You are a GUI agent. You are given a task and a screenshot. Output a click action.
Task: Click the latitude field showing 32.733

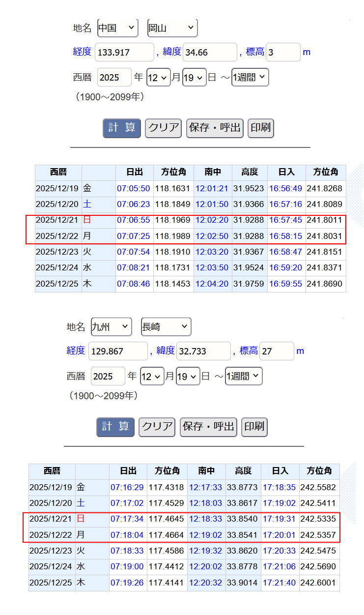click(203, 351)
